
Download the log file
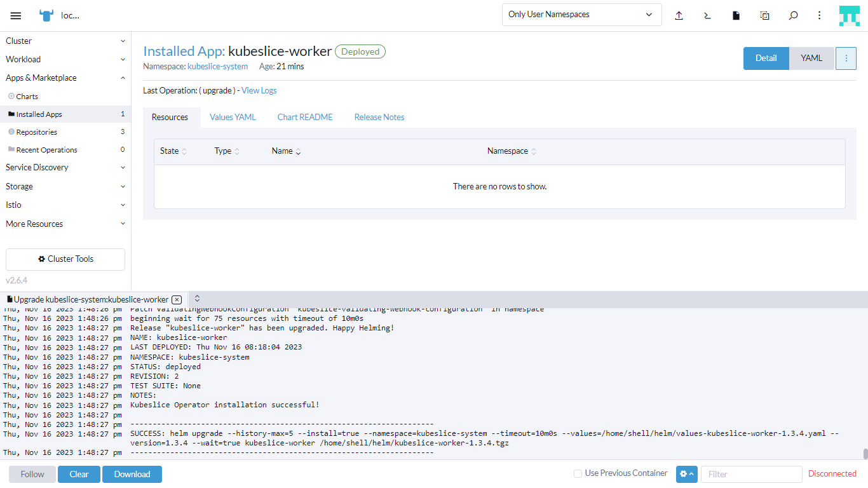(132, 474)
